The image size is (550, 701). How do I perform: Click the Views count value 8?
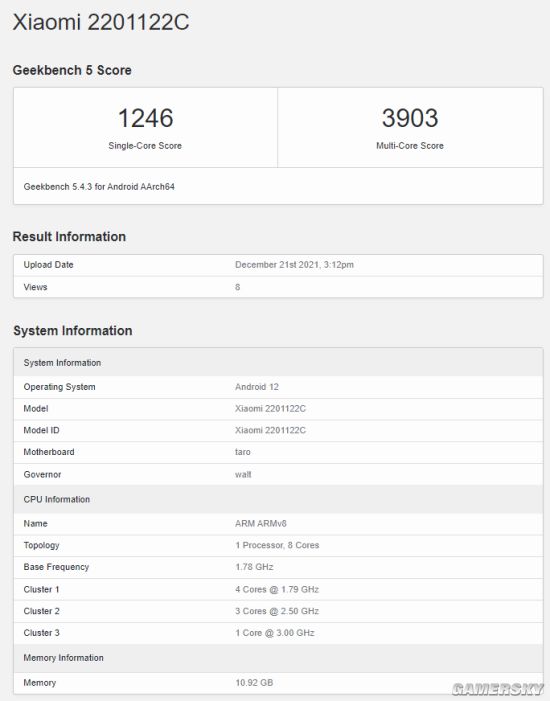coord(237,287)
